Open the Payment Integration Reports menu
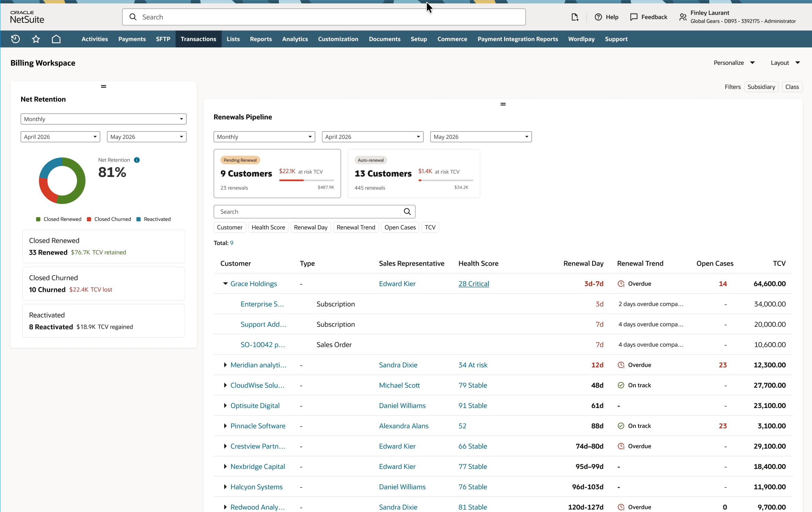Screen dimensions: 812x512 [x=517, y=39]
